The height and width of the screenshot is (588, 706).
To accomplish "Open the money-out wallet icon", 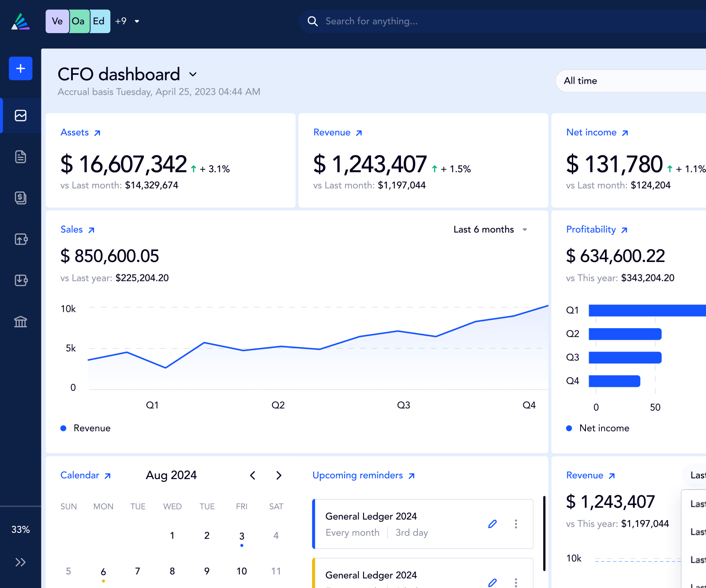I will point(20,239).
